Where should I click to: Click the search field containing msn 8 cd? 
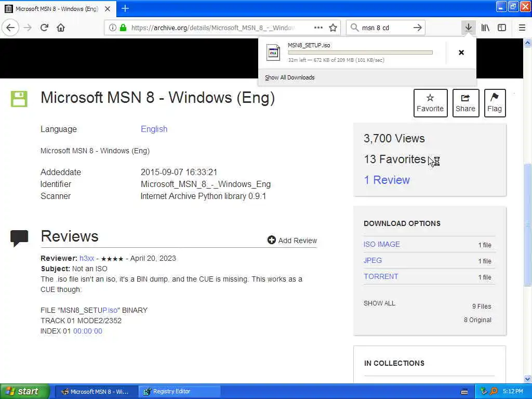coord(385,28)
